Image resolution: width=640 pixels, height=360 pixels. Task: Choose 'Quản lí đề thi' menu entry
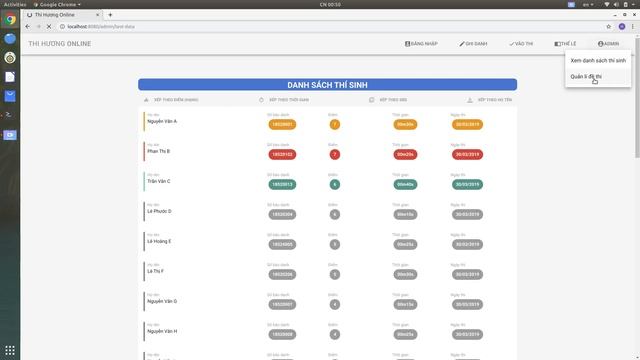click(x=598, y=77)
